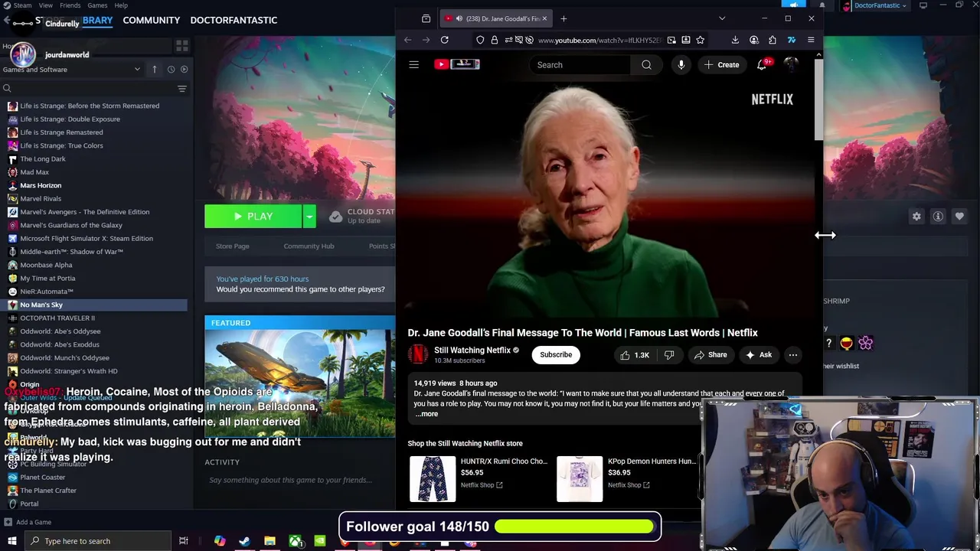This screenshot has height=551, width=980.
Task: Open the YouTube account avatar menu
Action: [x=791, y=65]
